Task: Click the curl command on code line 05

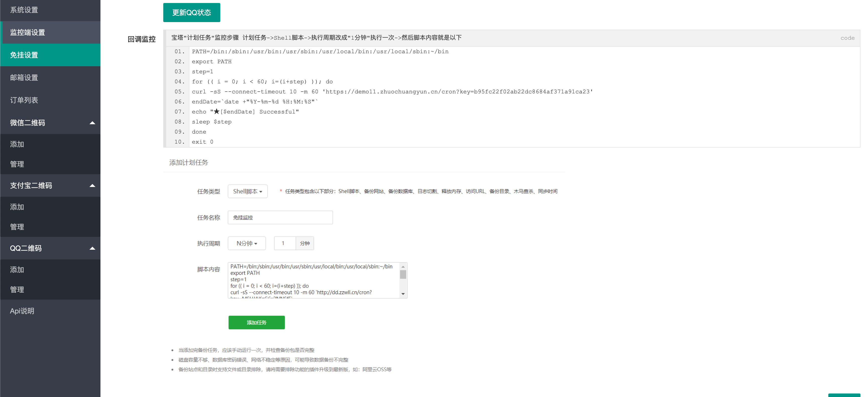Action: click(x=392, y=92)
